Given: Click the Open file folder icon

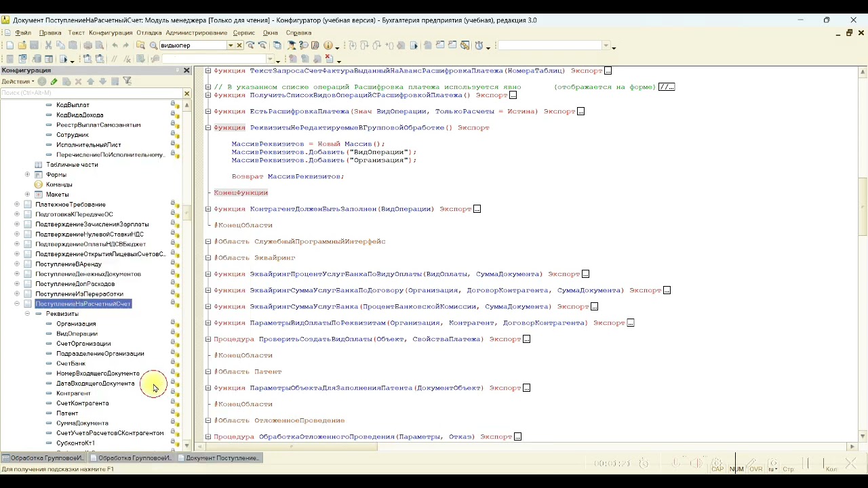Looking at the screenshot, I should tap(22, 45).
